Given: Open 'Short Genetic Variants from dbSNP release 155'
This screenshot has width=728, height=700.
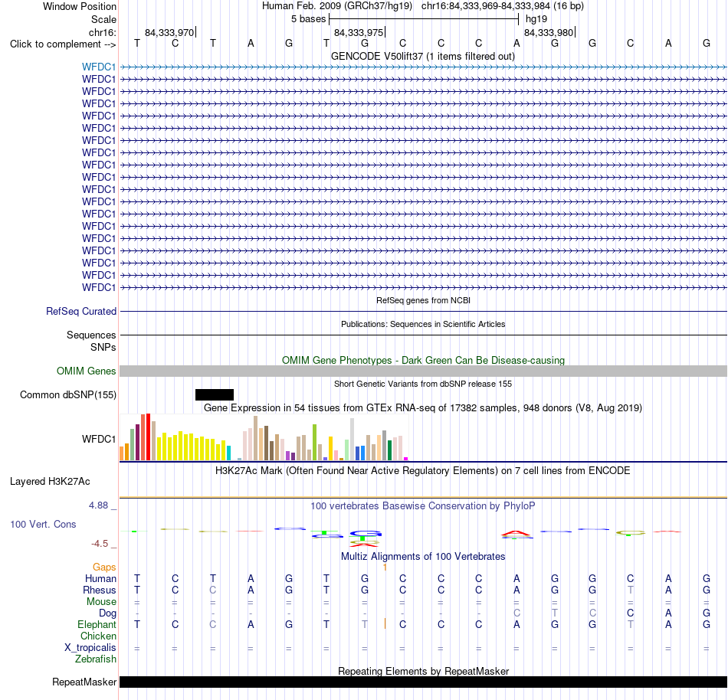Looking at the screenshot, I should click(x=423, y=384).
